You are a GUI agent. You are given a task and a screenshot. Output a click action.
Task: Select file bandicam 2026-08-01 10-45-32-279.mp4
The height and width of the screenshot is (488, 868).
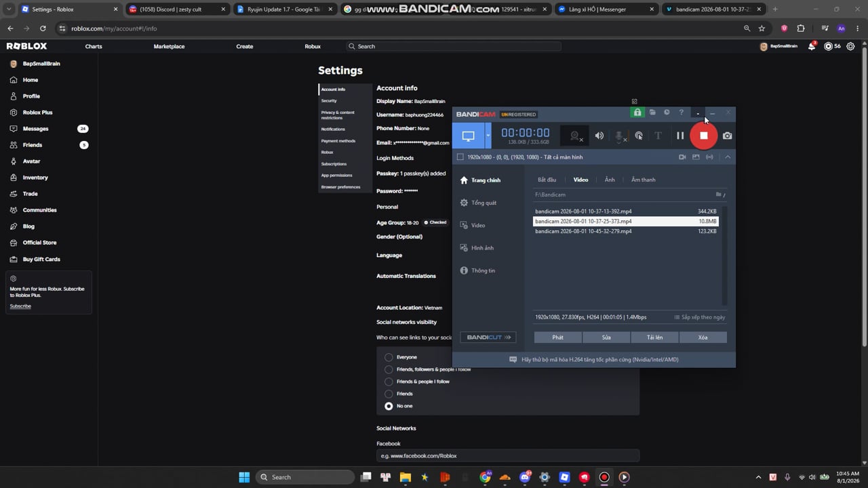pos(626,231)
